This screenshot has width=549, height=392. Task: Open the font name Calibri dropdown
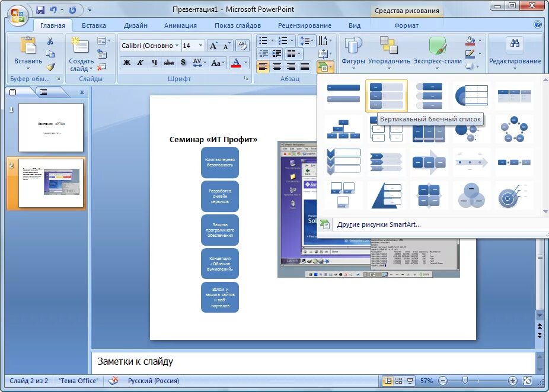[177, 46]
